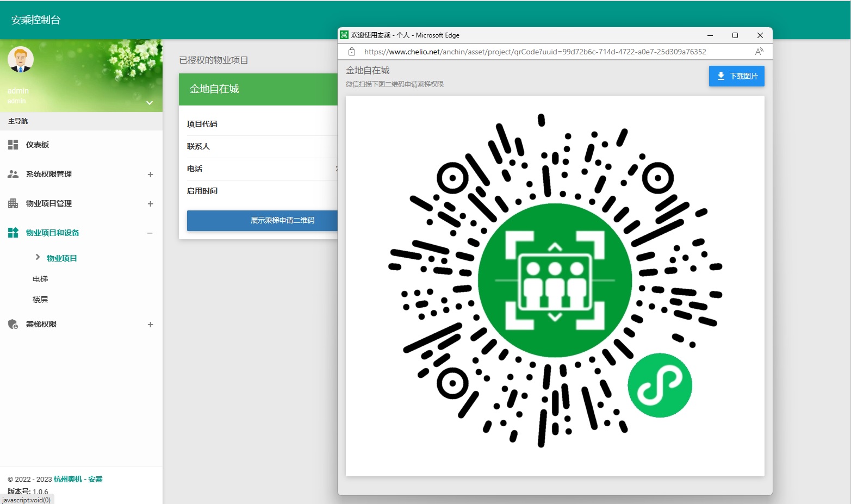Click the Edge address bar URL
851x504 pixels.
pos(535,52)
